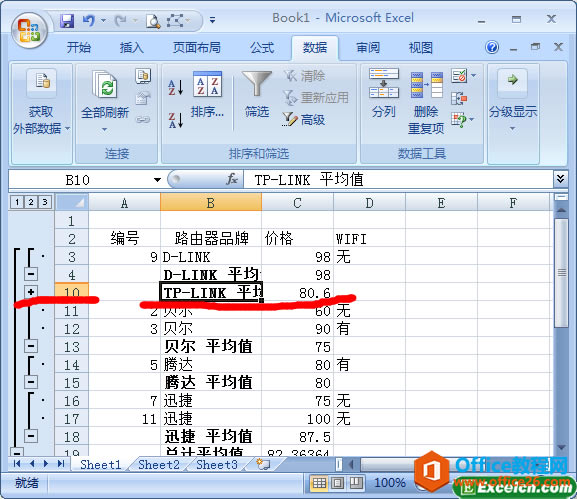Show outline level 1
The image size is (577, 499).
point(17,202)
